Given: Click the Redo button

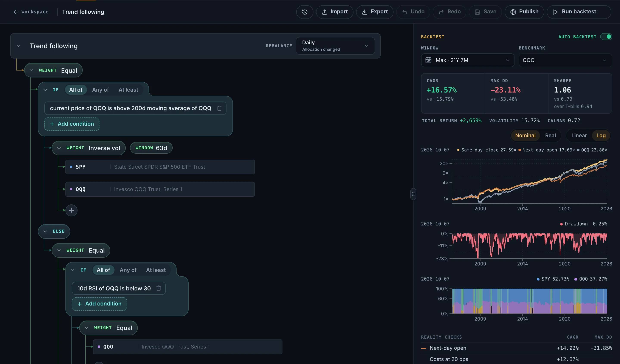Looking at the screenshot, I should [449, 12].
